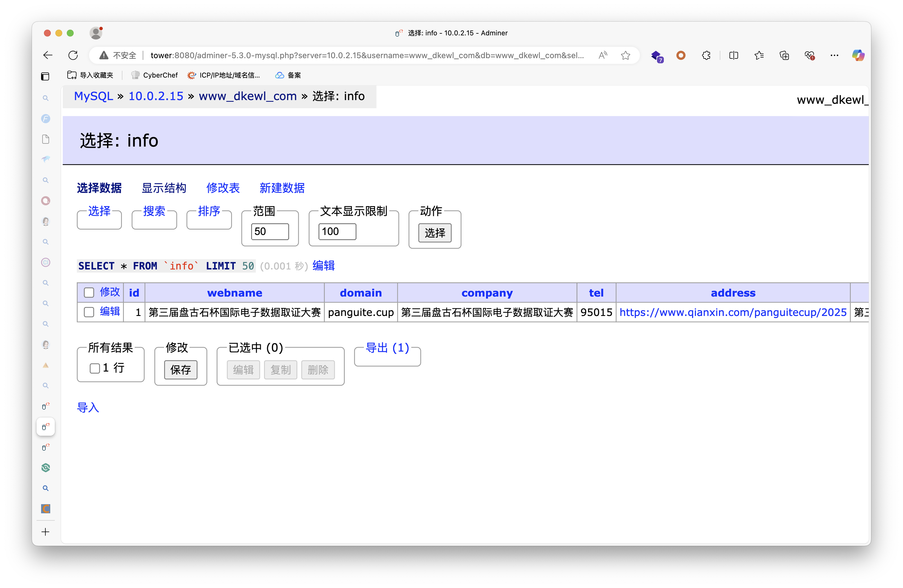Image resolution: width=903 pixels, height=588 pixels.
Task: Switch to the orange C square tab
Action: (46, 508)
